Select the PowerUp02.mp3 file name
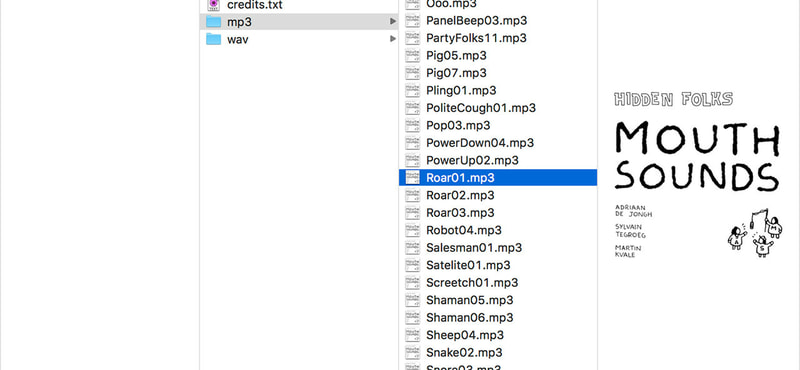 click(x=472, y=160)
